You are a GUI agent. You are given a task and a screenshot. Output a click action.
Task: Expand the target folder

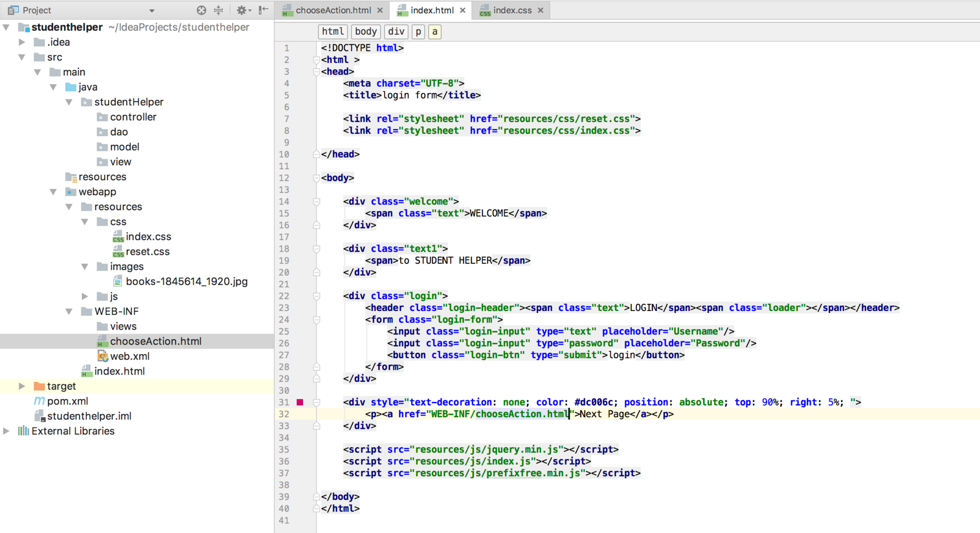(x=22, y=386)
